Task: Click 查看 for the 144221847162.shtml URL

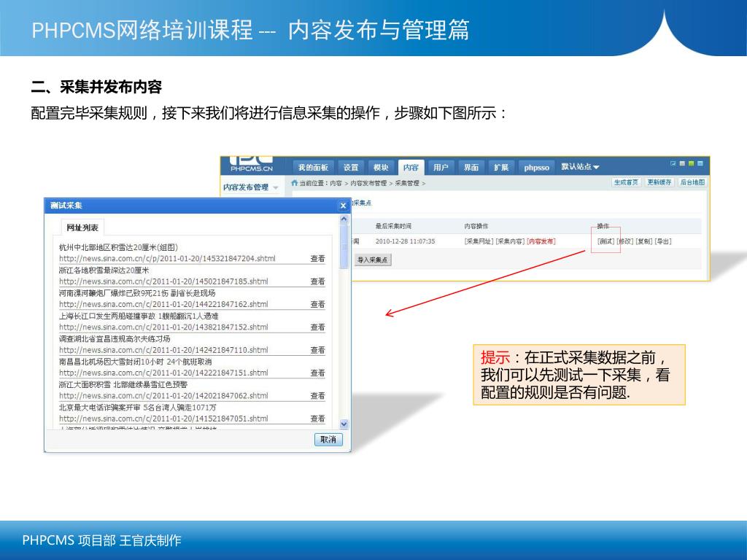Action: click(x=317, y=304)
